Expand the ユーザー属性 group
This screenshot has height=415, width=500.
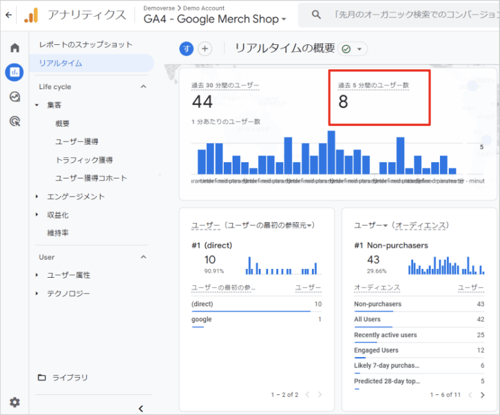point(37,275)
